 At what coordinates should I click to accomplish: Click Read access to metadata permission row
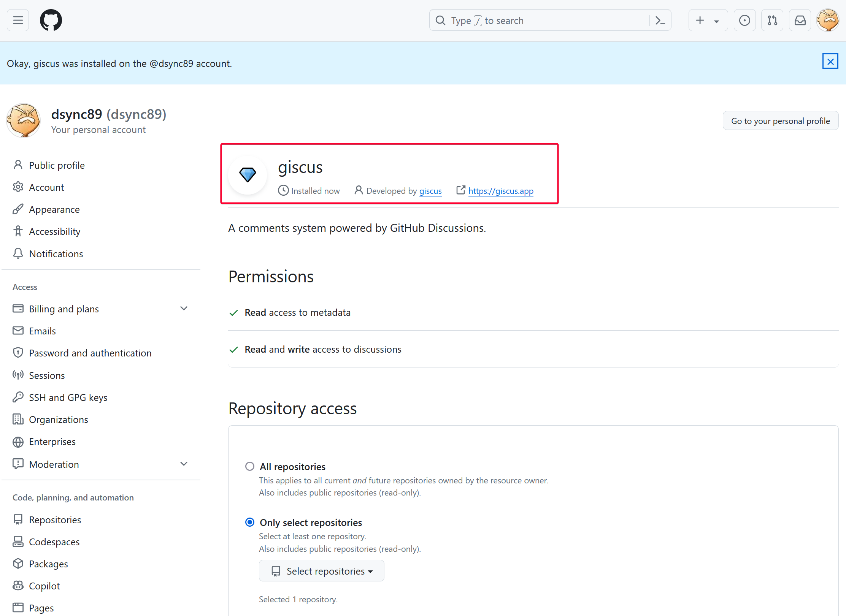click(x=533, y=312)
